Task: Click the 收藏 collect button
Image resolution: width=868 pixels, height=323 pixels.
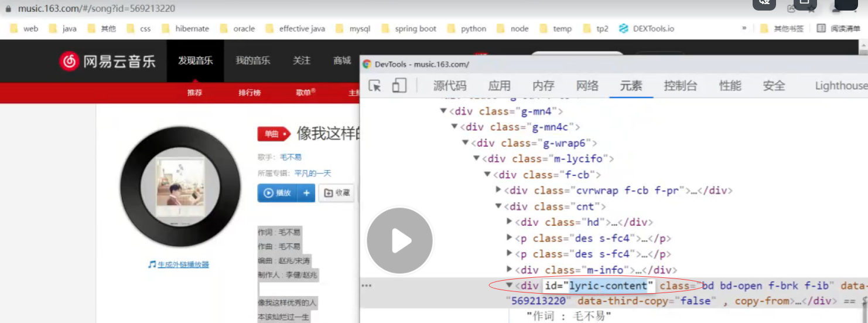Action: (337, 193)
